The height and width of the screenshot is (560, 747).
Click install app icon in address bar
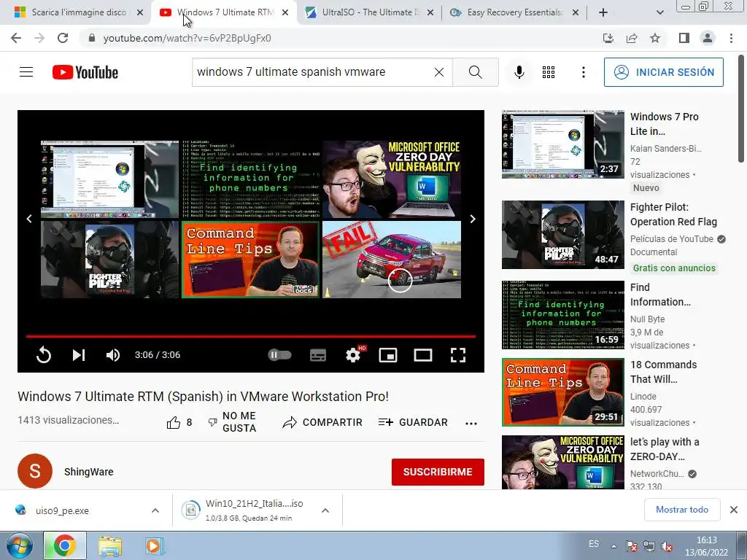[x=608, y=38]
